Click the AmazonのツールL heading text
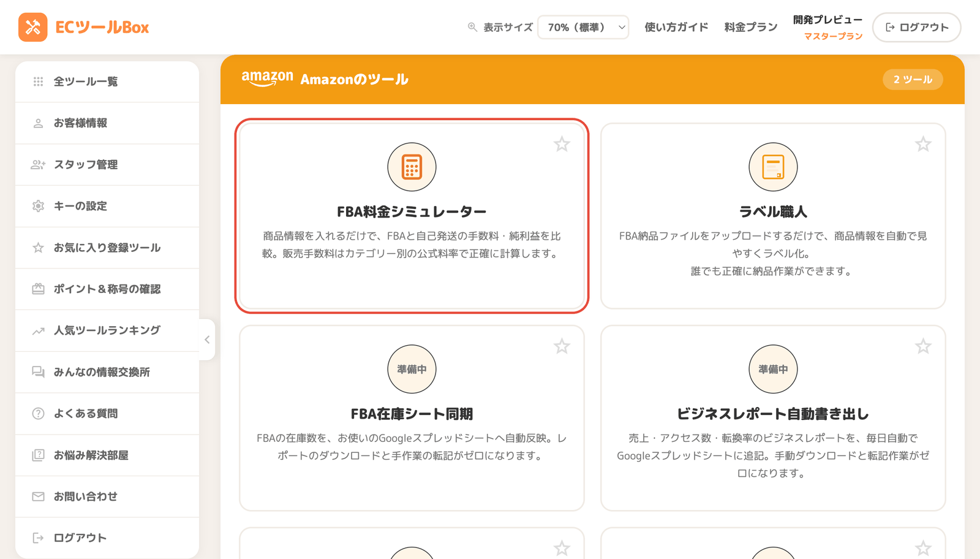 [x=354, y=79]
